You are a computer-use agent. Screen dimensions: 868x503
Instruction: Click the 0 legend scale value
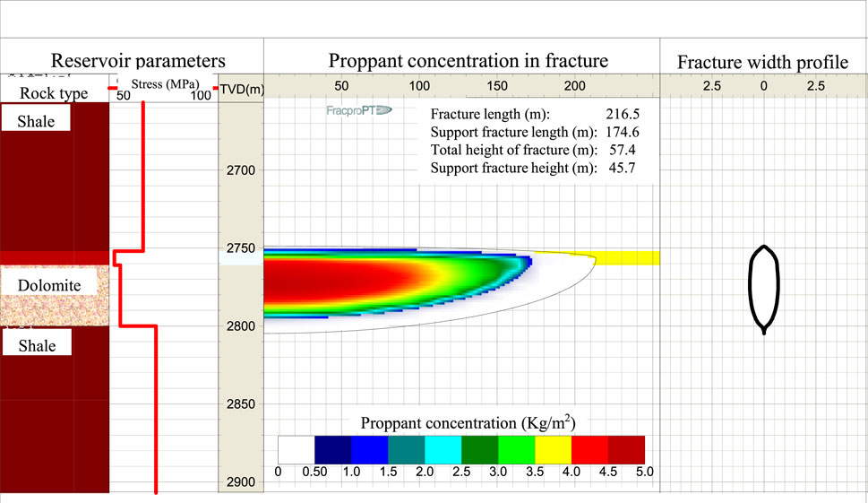(x=278, y=472)
